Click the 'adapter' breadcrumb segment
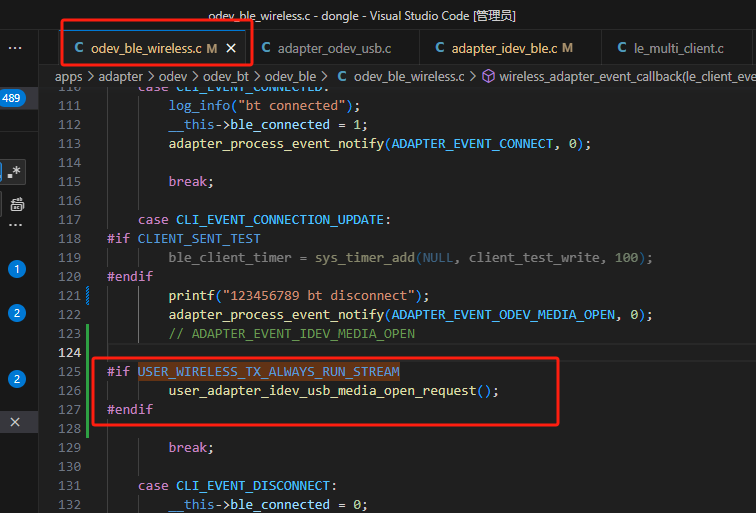 click(121, 77)
